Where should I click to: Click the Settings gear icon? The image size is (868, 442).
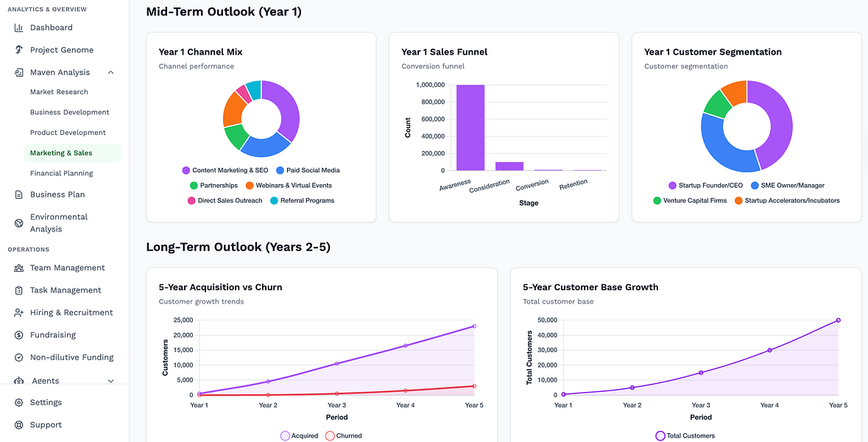[19, 403]
